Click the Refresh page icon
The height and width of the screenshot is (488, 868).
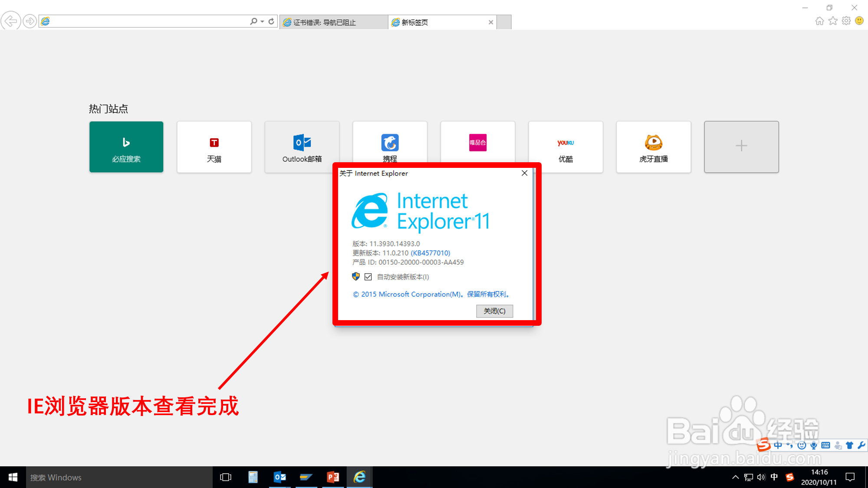[272, 21]
